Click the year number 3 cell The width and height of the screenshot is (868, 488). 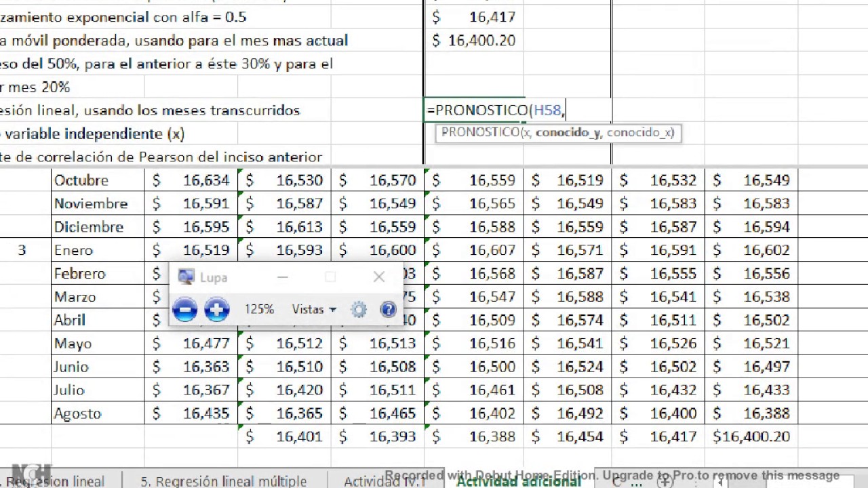pos(25,250)
